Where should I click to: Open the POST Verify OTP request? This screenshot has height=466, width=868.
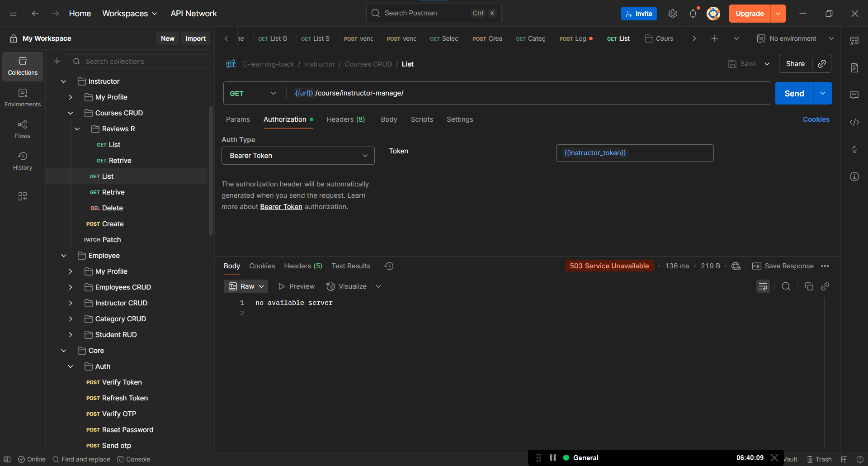[111, 414]
